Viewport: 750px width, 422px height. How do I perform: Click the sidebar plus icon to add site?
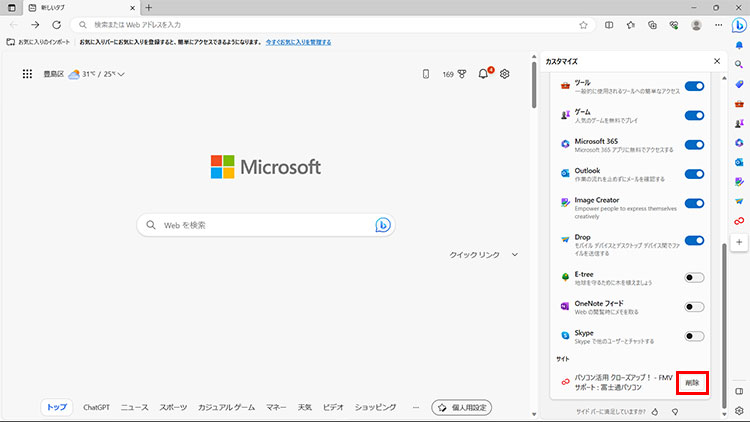pyautogui.click(x=739, y=242)
